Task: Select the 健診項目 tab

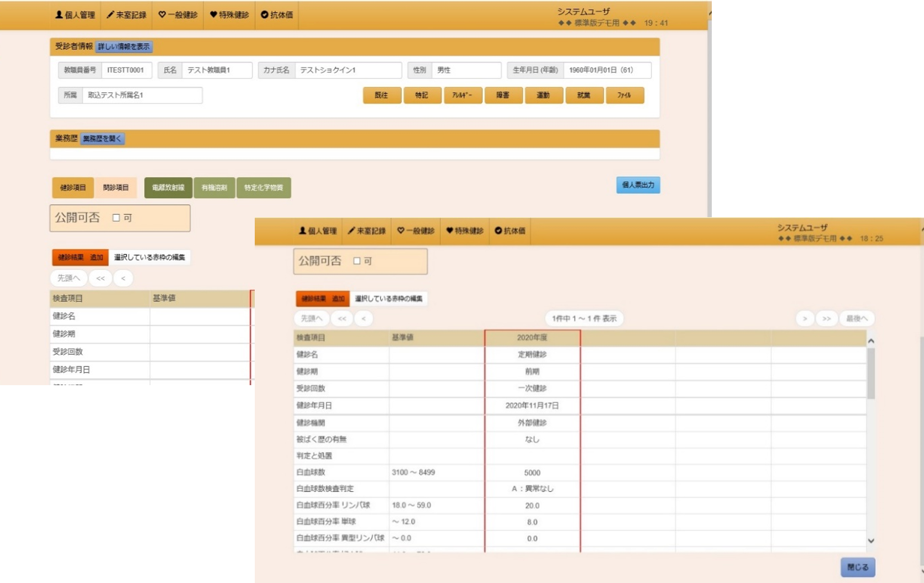Action: [x=73, y=188]
